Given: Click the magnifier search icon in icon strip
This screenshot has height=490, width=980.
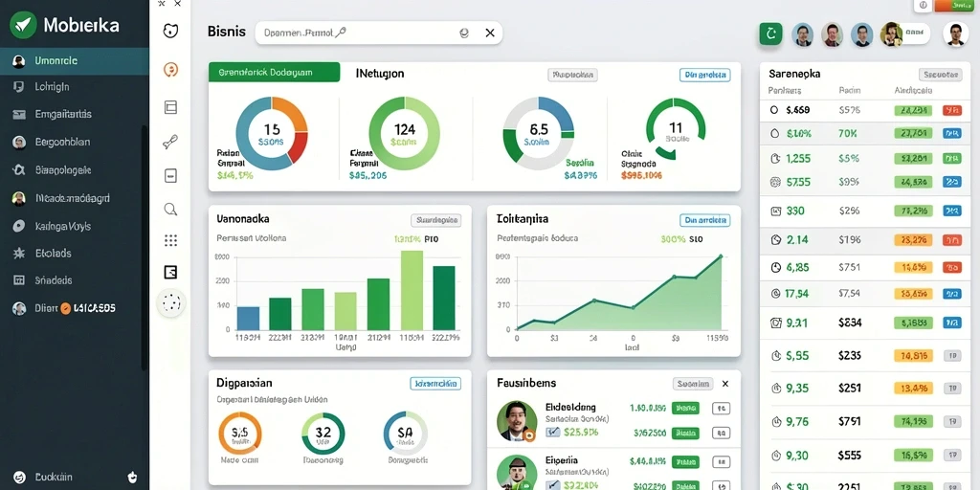Looking at the screenshot, I should coord(170,209).
